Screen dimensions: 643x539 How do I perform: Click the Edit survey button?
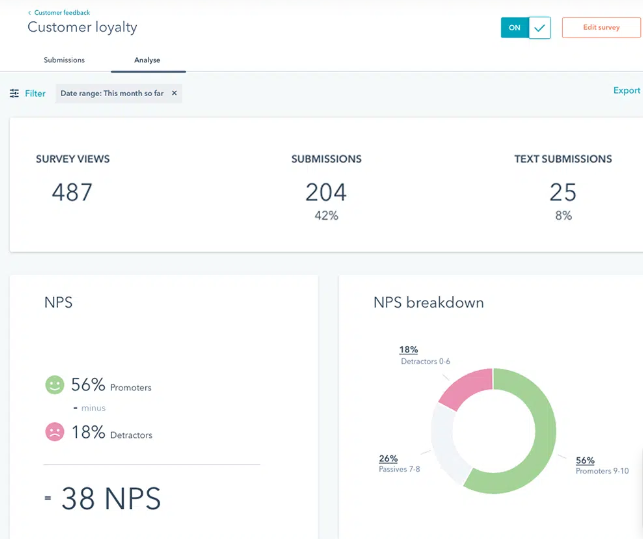(601, 28)
